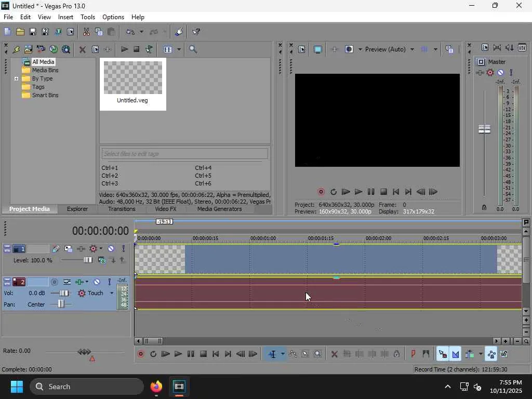Select the Media Bins folder
The width and height of the screenshot is (532, 399).
(45, 70)
